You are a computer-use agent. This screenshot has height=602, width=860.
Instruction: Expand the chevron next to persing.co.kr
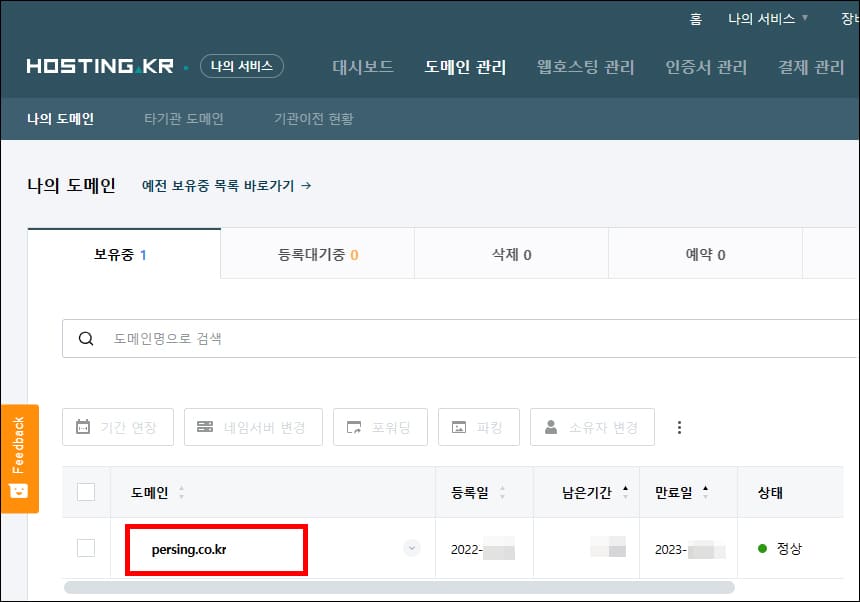click(x=411, y=548)
